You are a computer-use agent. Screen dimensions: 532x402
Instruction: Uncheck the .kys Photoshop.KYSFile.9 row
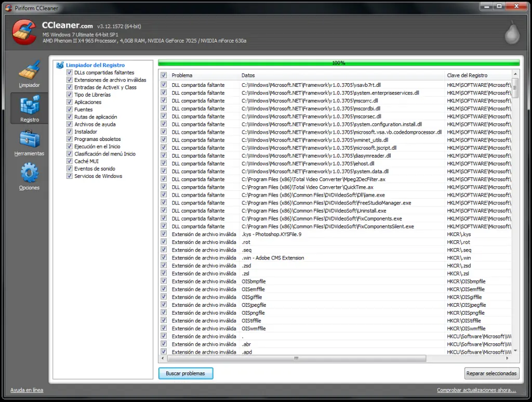pyautogui.click(x=164, y=234)
